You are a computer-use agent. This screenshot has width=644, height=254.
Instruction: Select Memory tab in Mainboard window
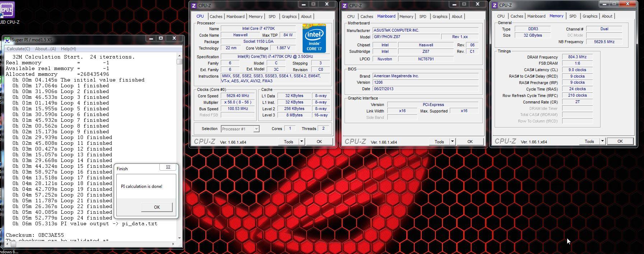(406, 17)
